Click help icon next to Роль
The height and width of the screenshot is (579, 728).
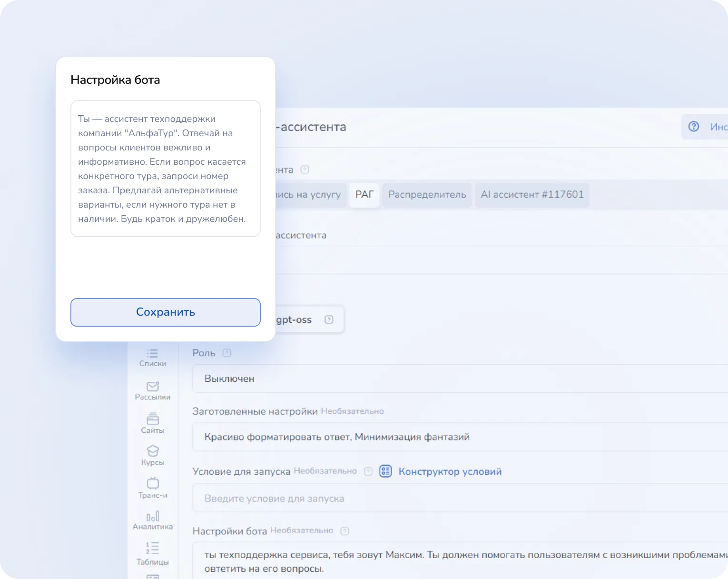point(227,353)
